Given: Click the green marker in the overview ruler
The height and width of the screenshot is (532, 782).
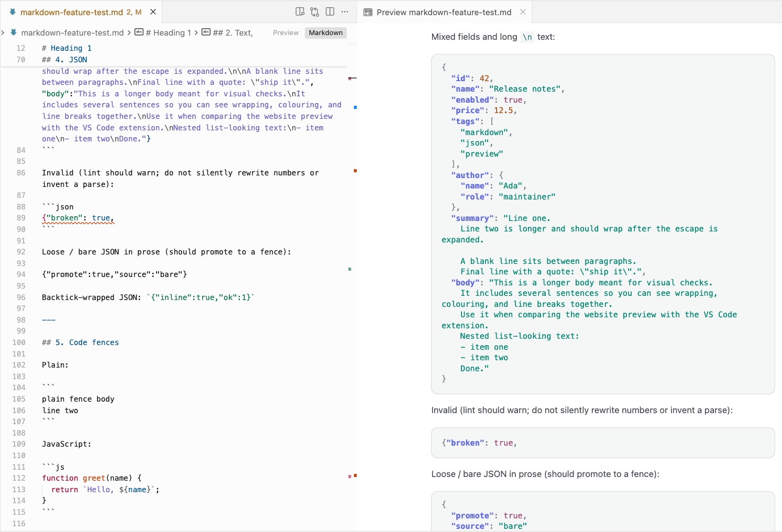Looking at the screenshot, I should [x=350, y=269].
